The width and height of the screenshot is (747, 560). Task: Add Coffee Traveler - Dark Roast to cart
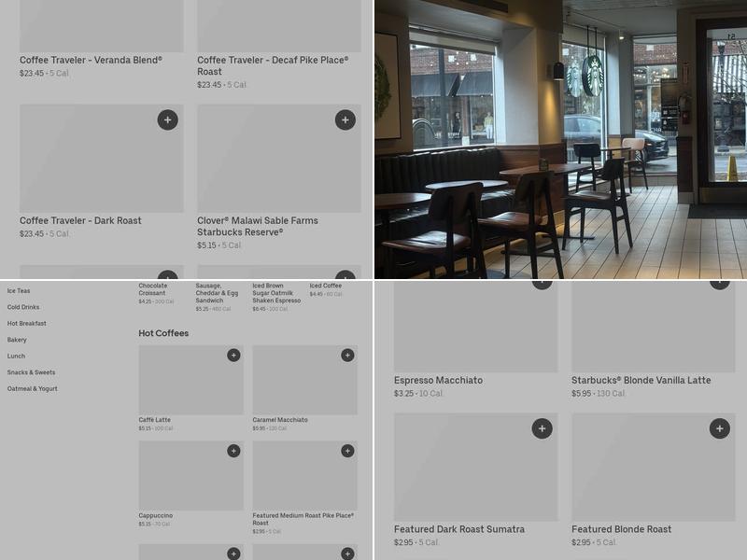[x=168, y=119]
